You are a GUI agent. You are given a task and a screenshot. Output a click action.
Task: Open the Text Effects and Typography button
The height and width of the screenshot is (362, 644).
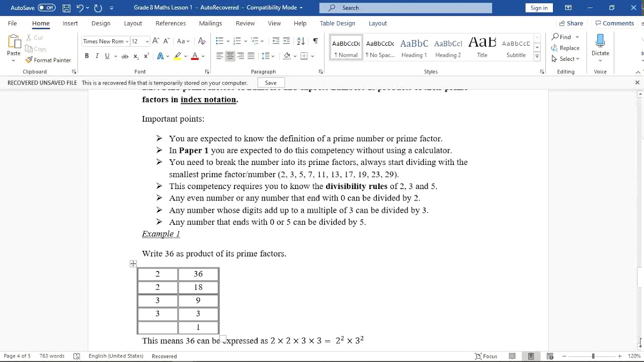click(160, 56)
